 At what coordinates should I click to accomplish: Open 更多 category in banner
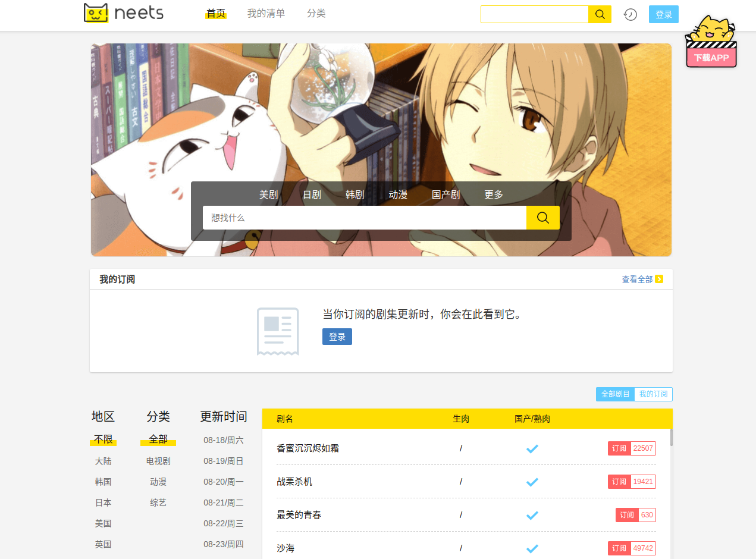(x=494, y=195)
